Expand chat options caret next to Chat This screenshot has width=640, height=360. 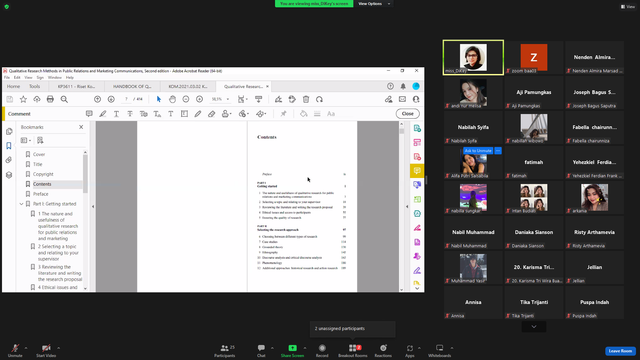coord(272,348)
